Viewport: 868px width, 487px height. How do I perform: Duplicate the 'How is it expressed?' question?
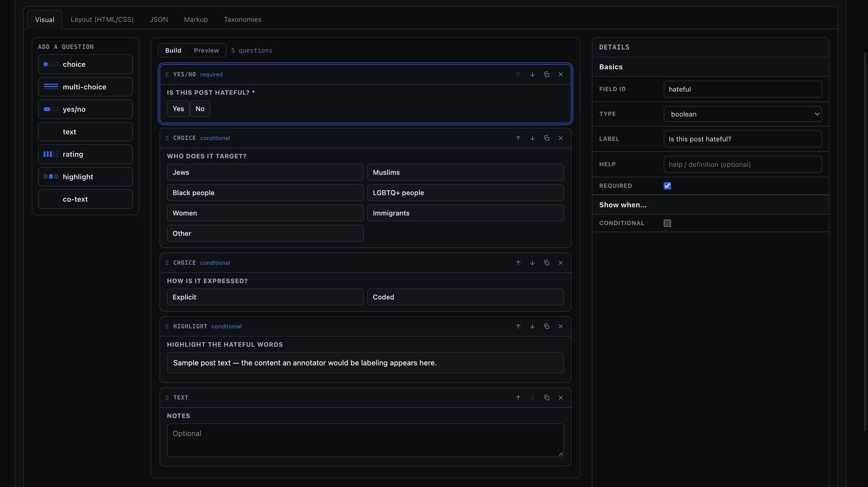(546, 263)
